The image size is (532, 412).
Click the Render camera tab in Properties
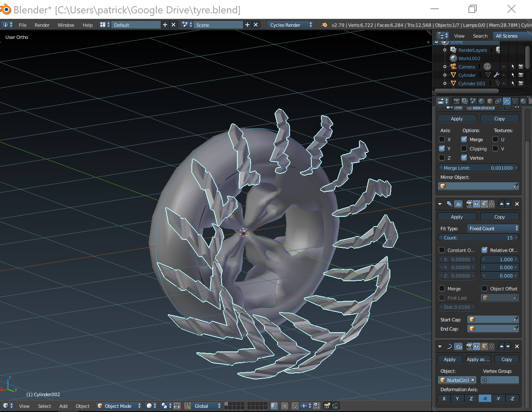(x=456, y=101)
